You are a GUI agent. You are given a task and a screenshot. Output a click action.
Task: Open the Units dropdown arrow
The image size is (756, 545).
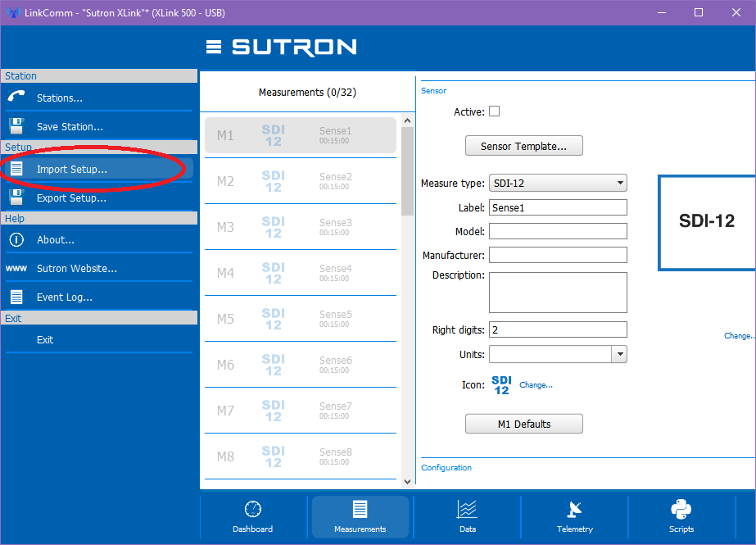coord(619,355)
